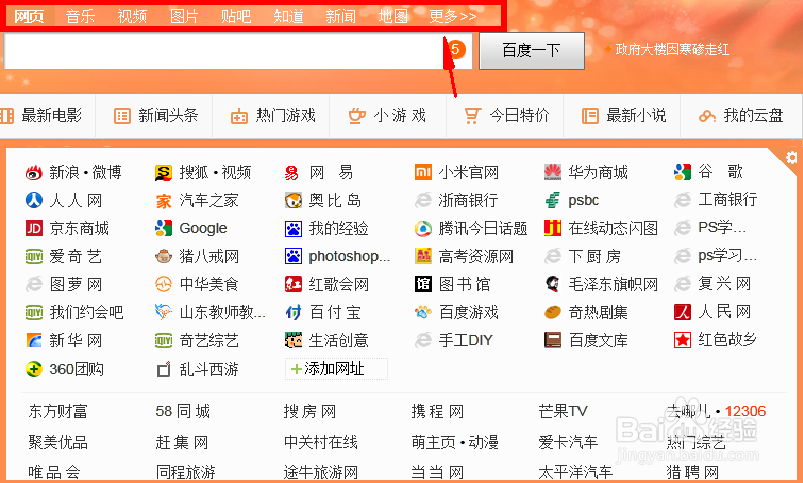This screenshot has height=483, width=803.
Task: Click the Xiaomi orange MI logo
Action: (x=423, y=172)
